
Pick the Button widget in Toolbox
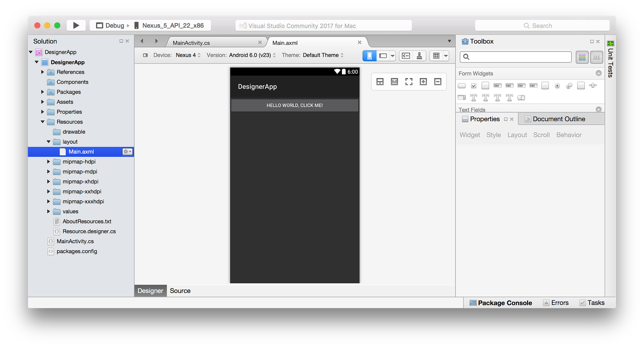click(462, 86)
